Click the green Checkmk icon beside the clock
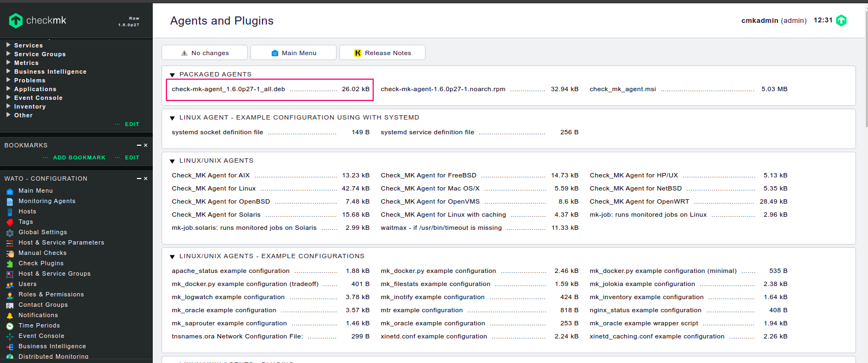The image size is (868, 363). (841, 21)
